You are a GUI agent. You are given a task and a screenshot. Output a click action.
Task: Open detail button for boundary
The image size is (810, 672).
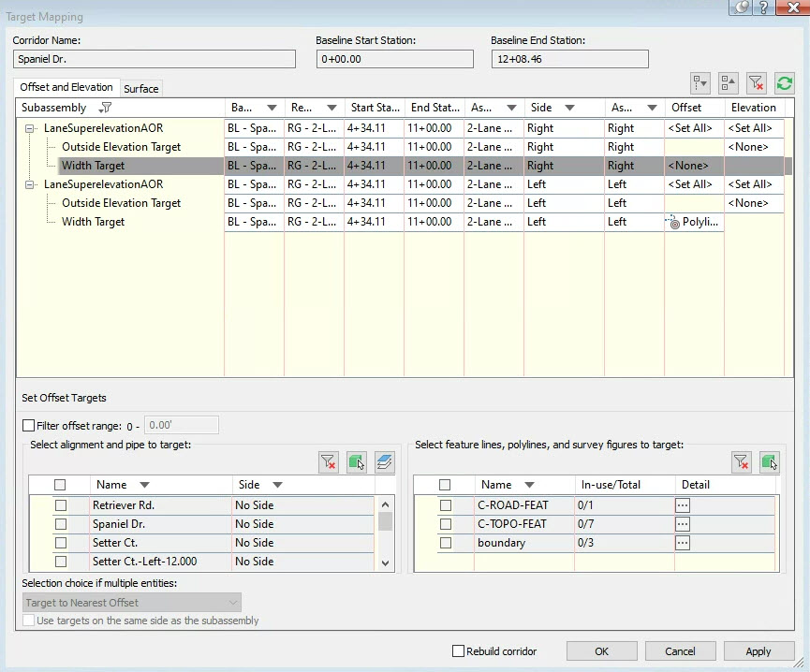tap(683, 543)
